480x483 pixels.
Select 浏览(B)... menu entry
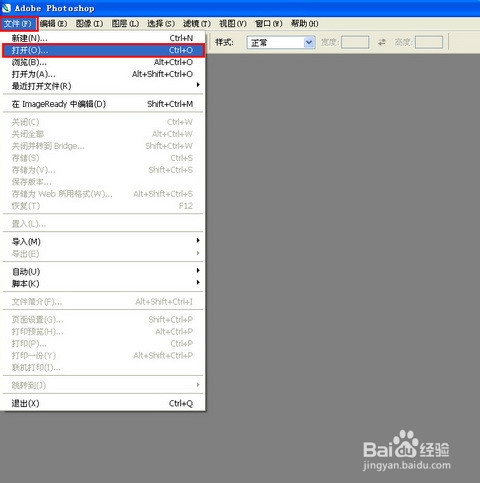pos(103,62)
